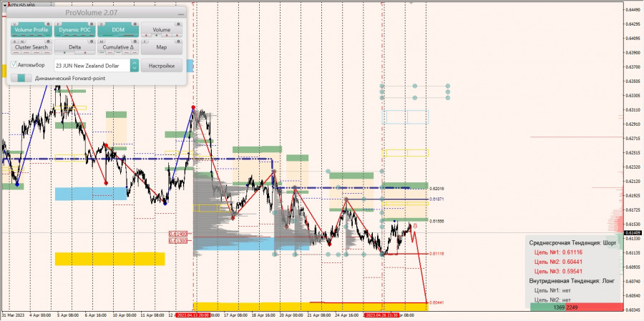
Task: Click Цель №2: 0.60441 in info panel
Action: click(558, 262)
